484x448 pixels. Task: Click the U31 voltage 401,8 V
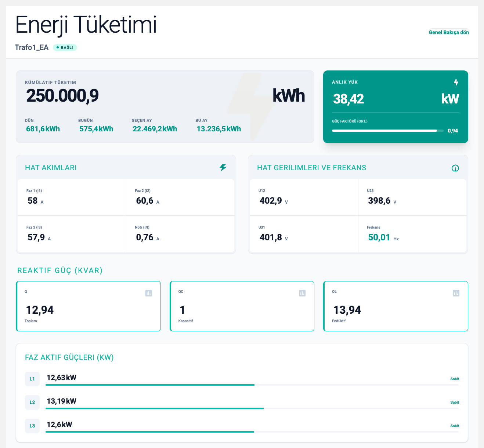click(x=274, y=237)
